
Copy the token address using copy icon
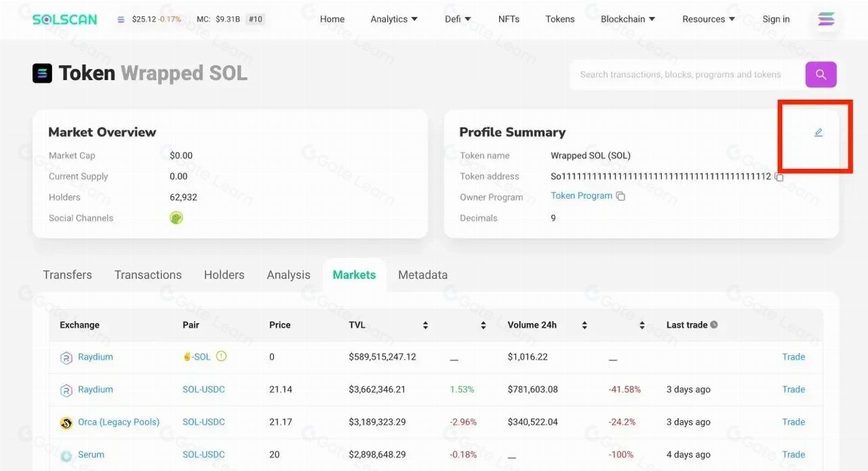(779, 177)
